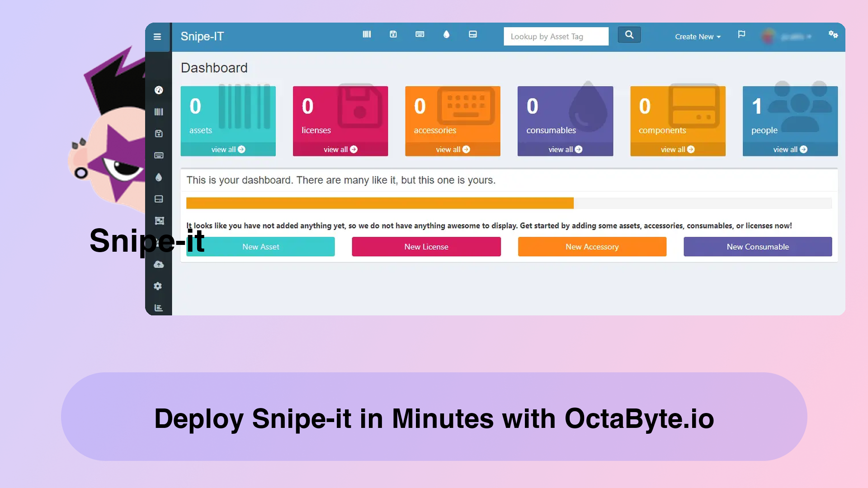This screenshot has width=868, height=488.
Task: Click the components monitor icon in sidebar
Action: [158, 198]
